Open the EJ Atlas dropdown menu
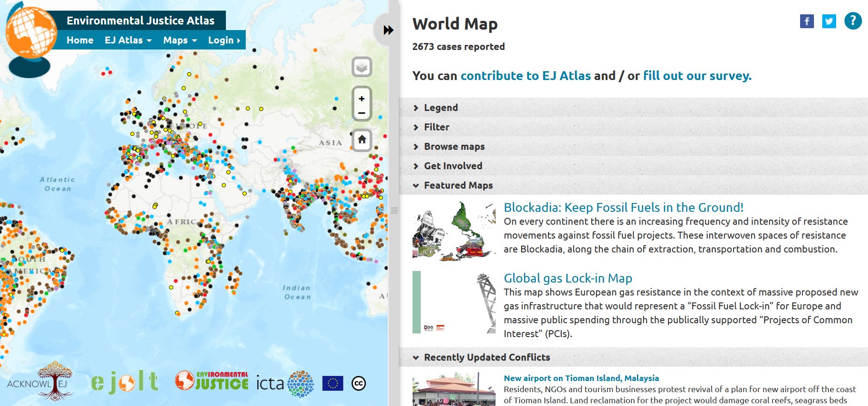Screen dimensions: 868x406 pos(128,40)
